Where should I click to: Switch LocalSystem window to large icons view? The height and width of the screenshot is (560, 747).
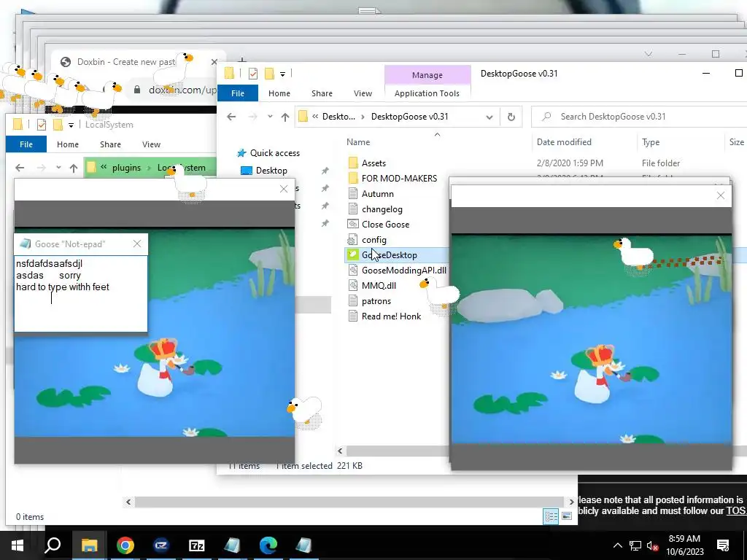pyautogui.click(x=567, y=516)
